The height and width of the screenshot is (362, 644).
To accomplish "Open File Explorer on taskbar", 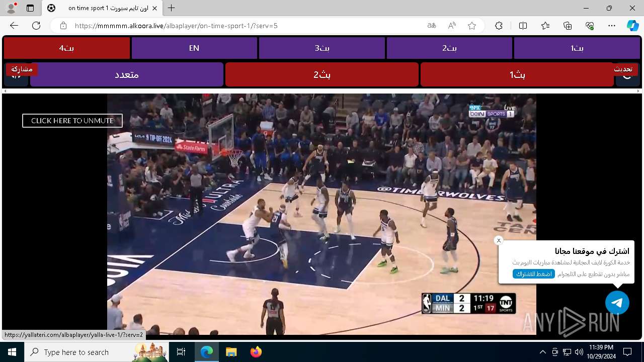I will pos(231,352).
